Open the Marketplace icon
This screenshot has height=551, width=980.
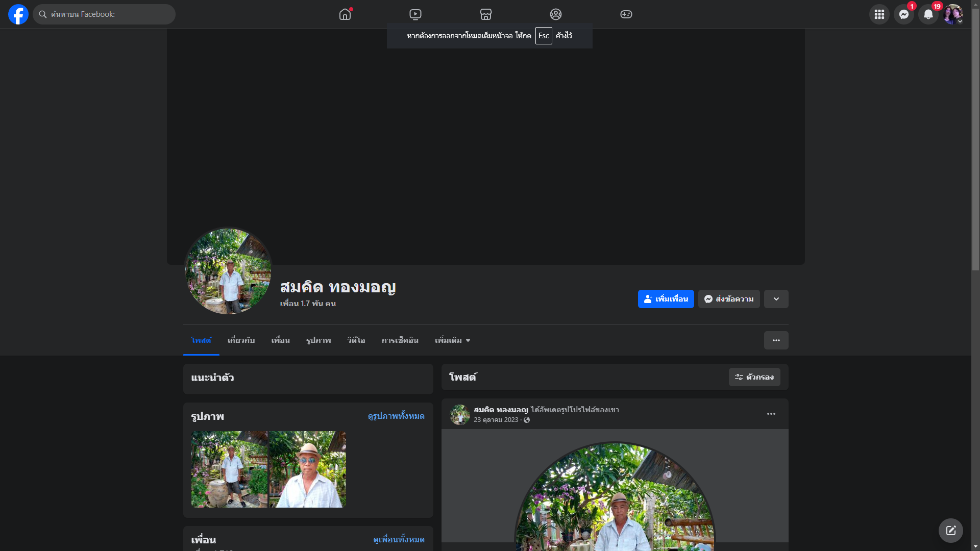486,14
